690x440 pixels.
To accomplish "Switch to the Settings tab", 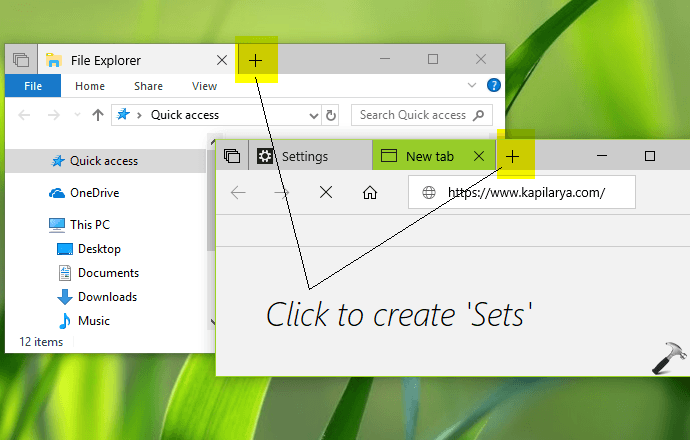I will 304,156.
